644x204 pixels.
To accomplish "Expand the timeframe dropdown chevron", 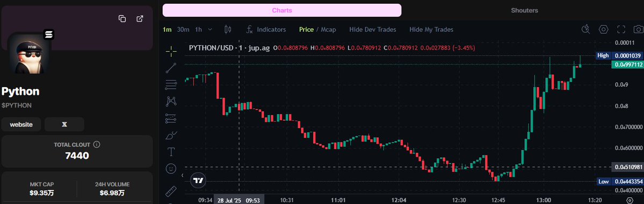I will [x=211, y=30].
